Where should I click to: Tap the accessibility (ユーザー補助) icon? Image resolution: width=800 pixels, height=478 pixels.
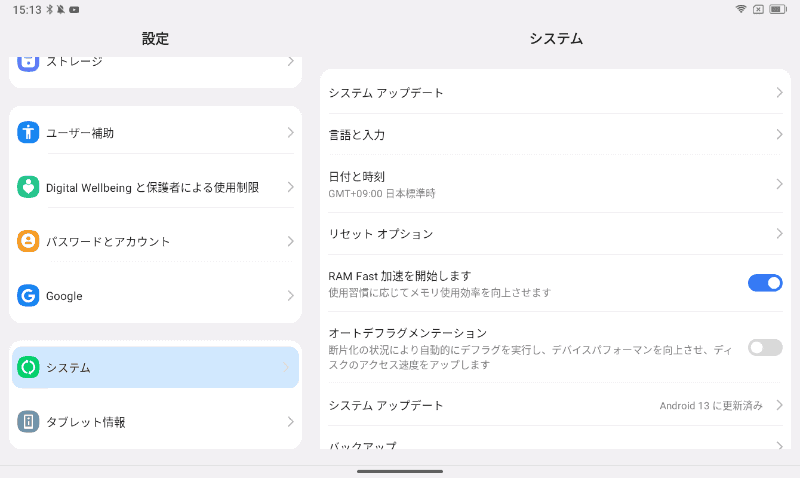pos(28,133)
